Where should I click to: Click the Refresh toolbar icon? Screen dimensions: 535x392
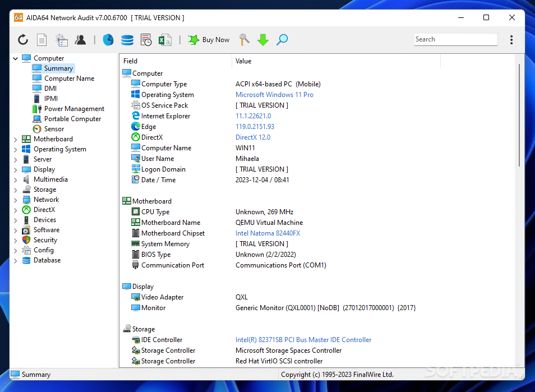click(x=23, y=40)
